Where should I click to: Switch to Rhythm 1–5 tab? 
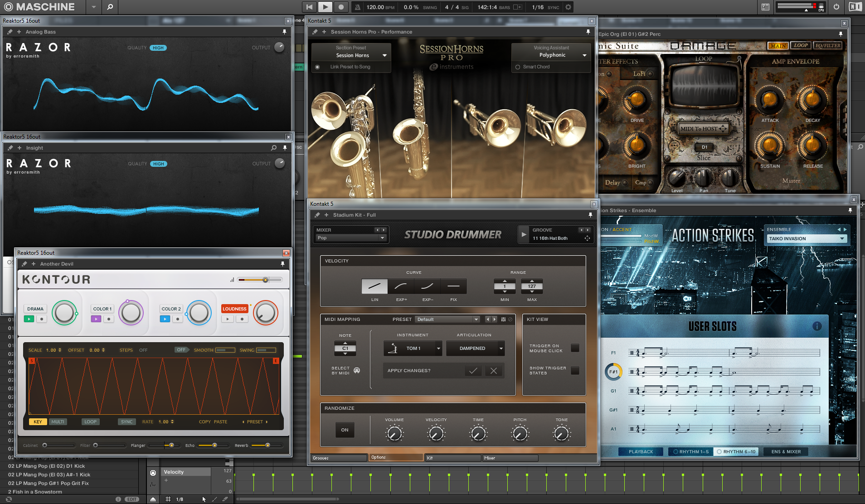tap(690, 452)
